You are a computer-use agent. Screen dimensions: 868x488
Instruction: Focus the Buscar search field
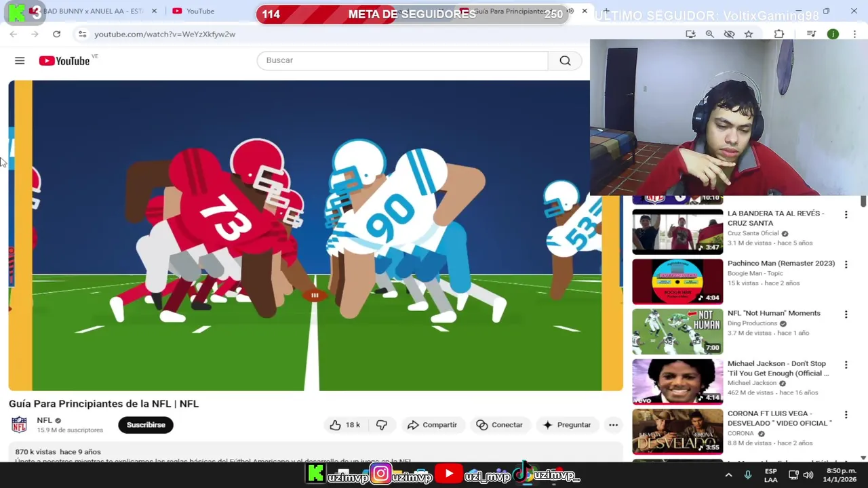click(x=402, y=60)
